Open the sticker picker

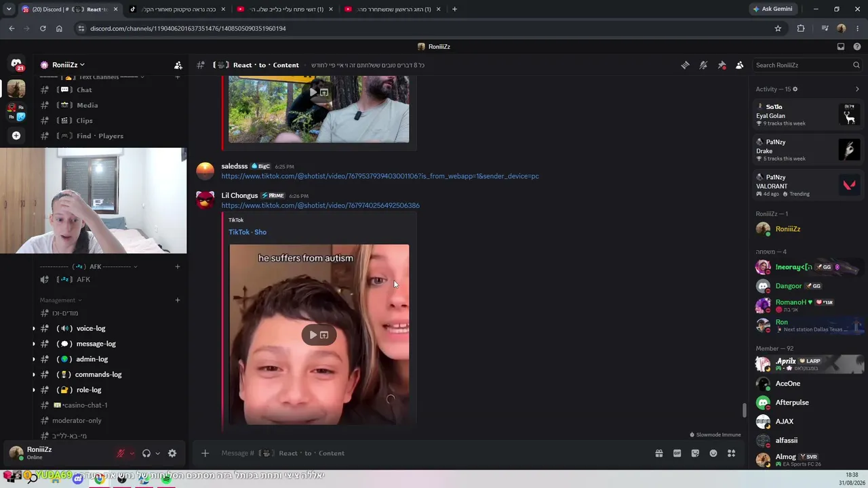click(x=695, y=453)
